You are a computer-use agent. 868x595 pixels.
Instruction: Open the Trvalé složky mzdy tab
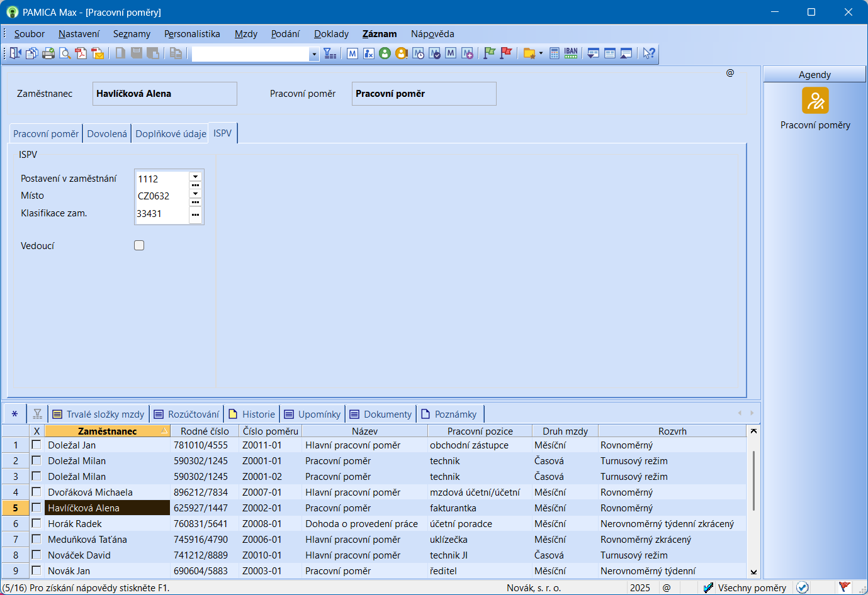click(99, 414)
